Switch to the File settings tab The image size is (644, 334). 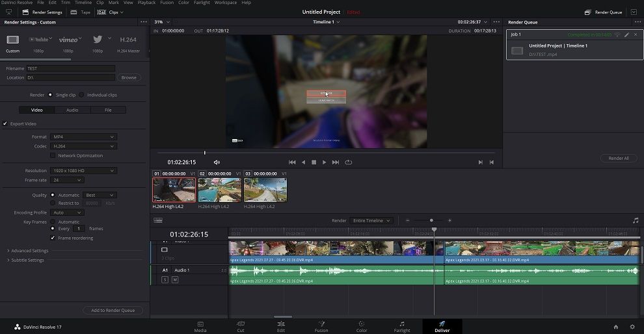pyautogui.click(x=108, y=110)
